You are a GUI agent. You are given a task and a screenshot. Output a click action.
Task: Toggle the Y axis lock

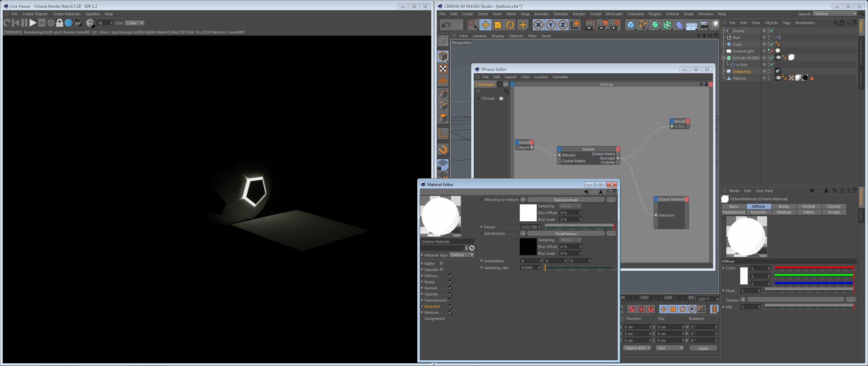coord(551,25)
